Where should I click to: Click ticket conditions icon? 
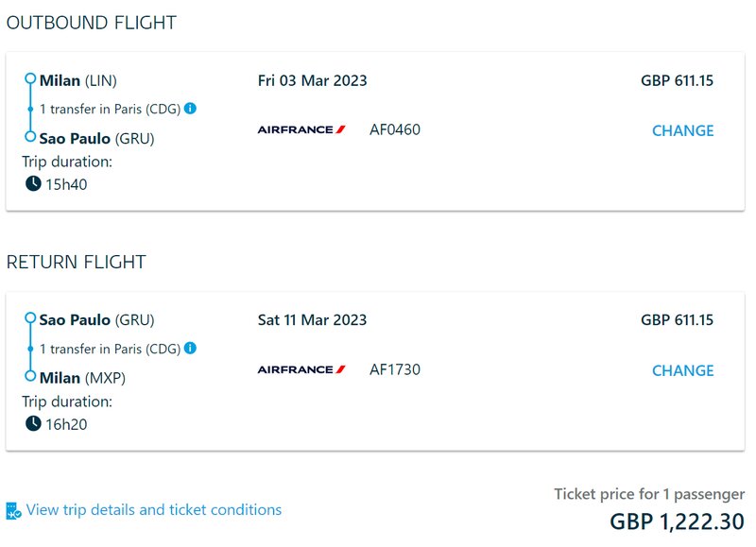pos(13,511)
